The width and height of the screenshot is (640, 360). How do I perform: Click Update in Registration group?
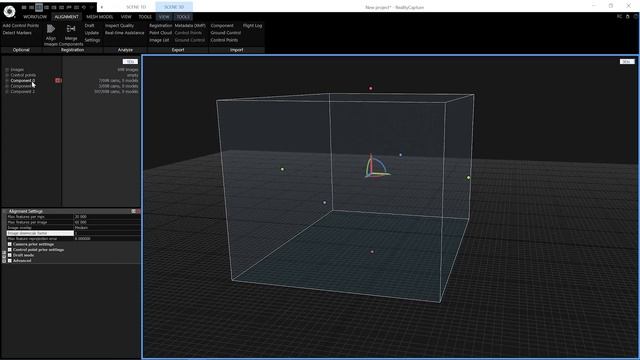[92, 33]
